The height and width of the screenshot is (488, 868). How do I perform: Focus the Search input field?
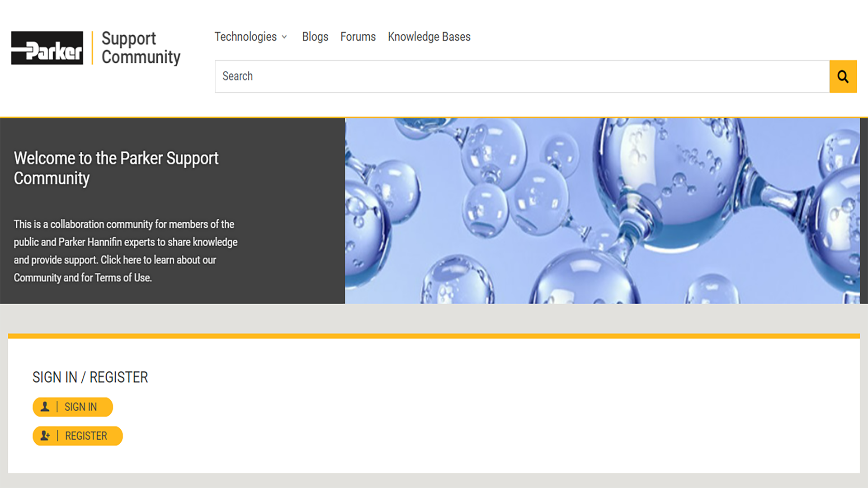pyautogui.click(x=520, y=76)
